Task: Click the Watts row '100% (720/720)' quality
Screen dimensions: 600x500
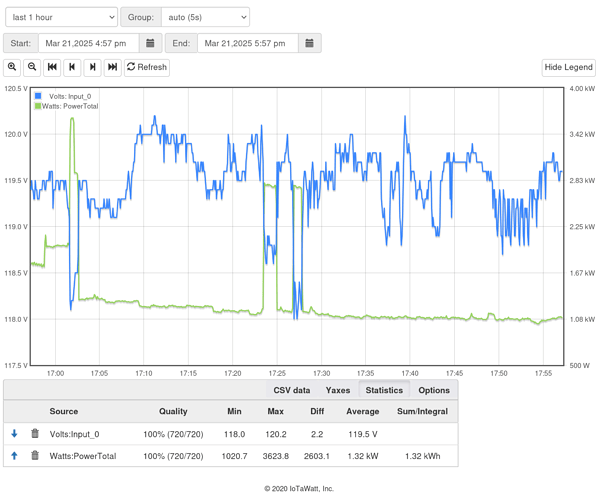Action: pos(173,456)
